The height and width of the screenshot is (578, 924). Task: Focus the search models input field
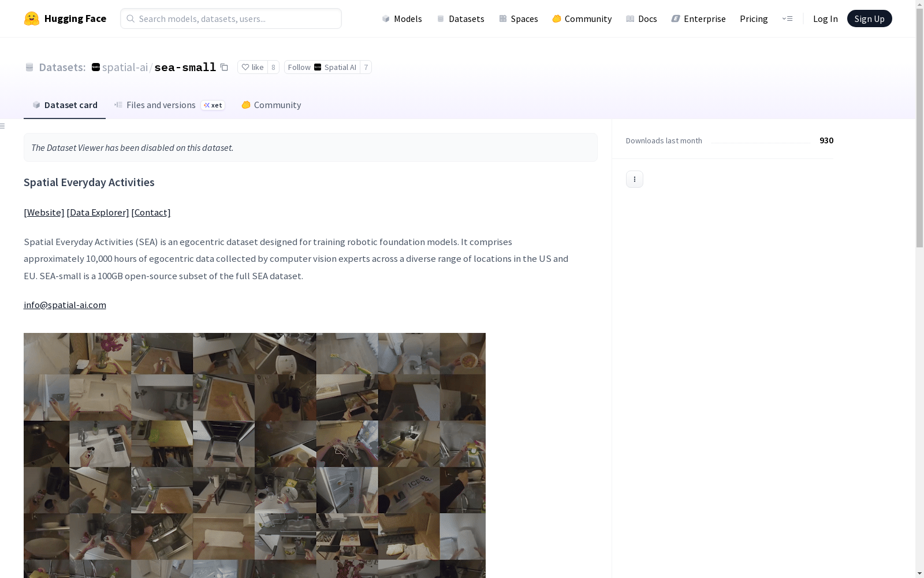(231, 18)
